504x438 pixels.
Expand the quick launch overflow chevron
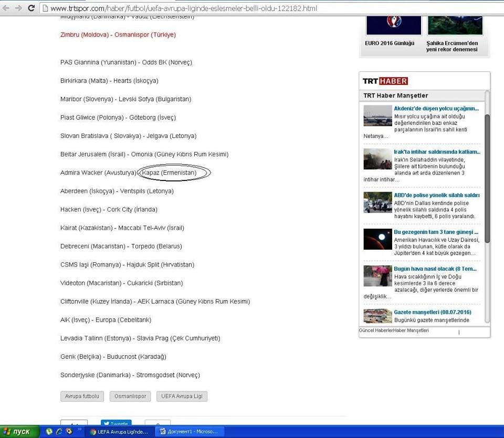79,429
